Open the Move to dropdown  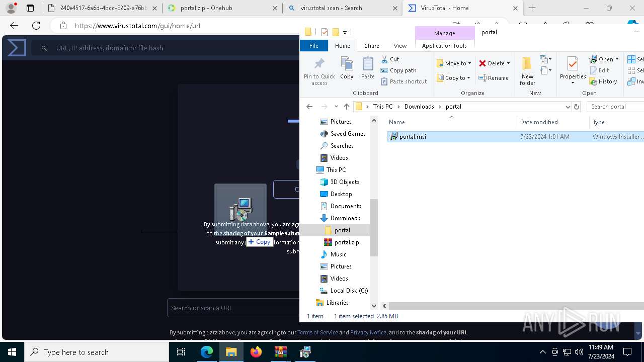point(454,63)
